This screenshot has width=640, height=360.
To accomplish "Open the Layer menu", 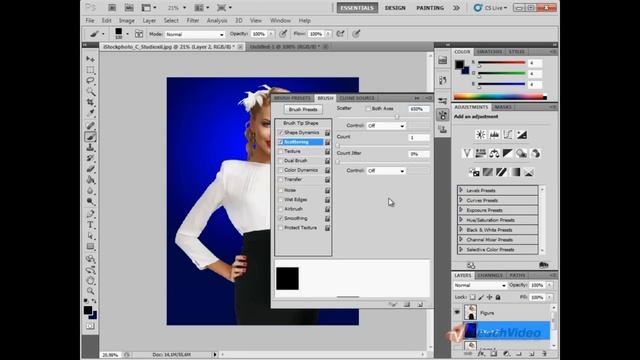I will pos(149,20).
